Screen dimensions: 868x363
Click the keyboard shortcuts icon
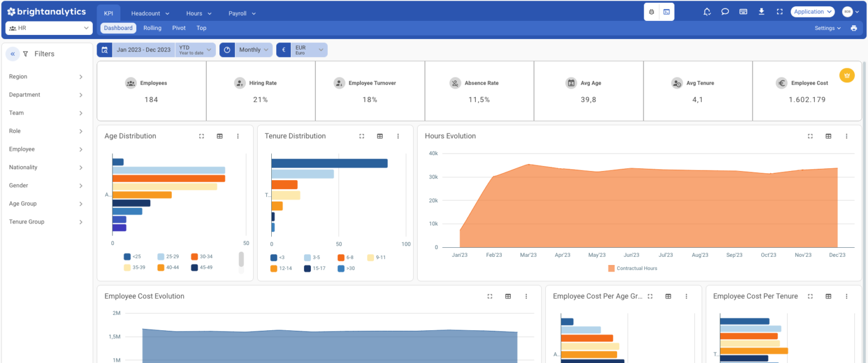(x=743, y=11)
